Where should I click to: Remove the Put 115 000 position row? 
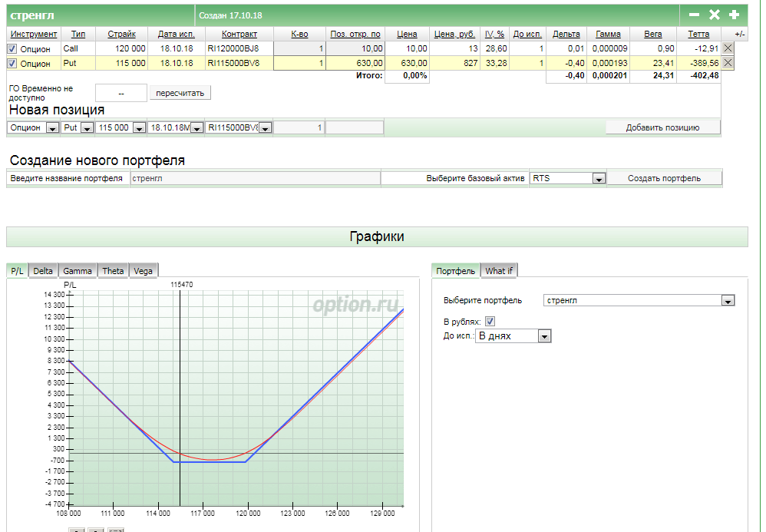[x=728, y=63]
